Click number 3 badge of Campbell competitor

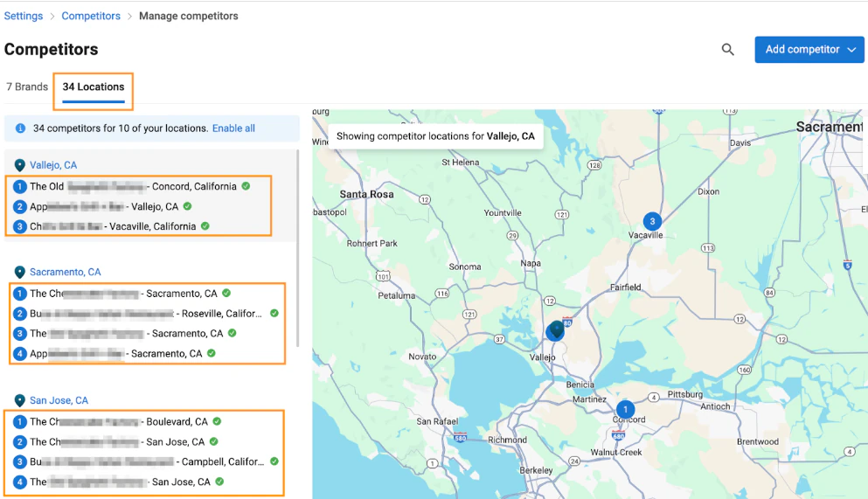tap(20, 461)
